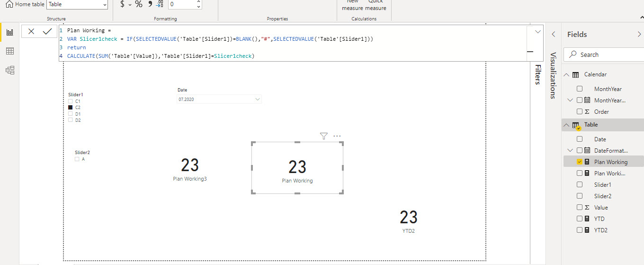Click the DateFormat hierarchy icon
The height and width of the screenshot is (265, 644).
[587, 150]
